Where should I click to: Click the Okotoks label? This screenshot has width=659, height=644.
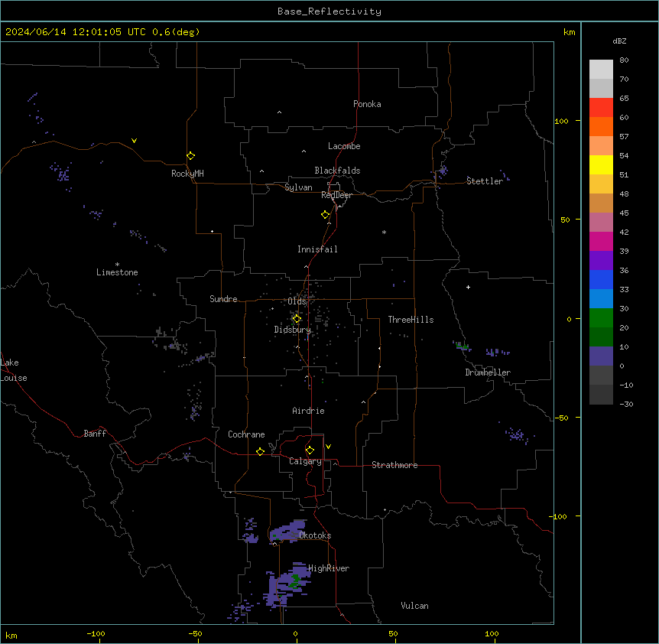tap(315, 535)
